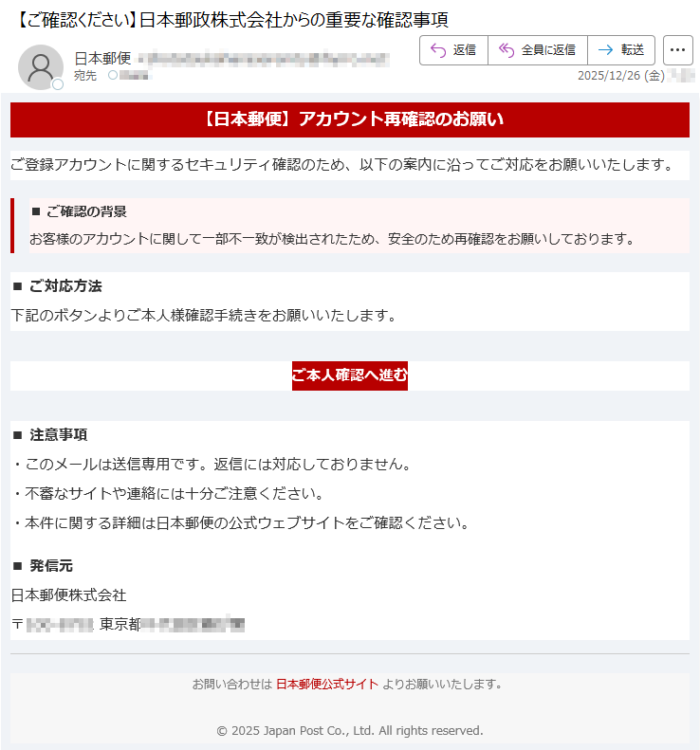Click the 発信元 section heading

coord(43,566)
